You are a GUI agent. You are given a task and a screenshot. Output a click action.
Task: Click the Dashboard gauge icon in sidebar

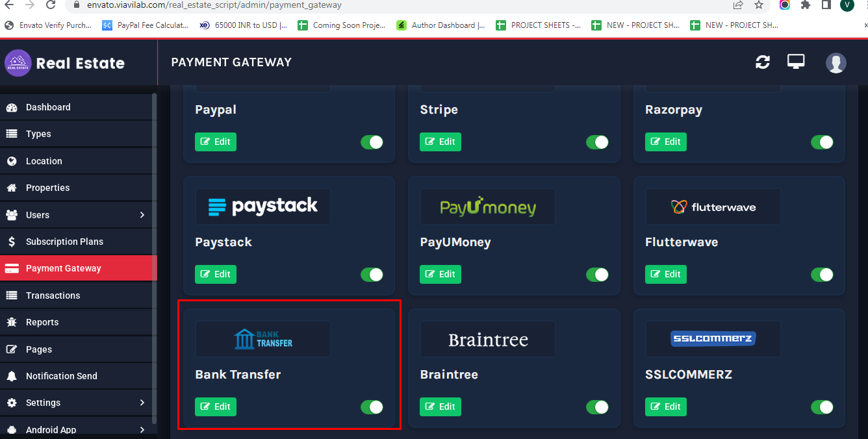12,107
